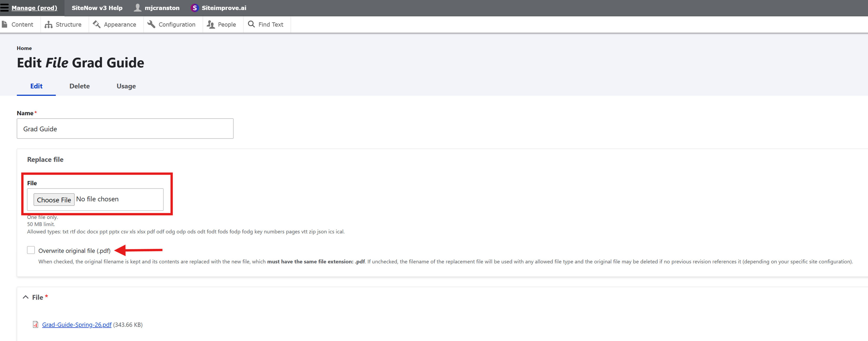This screenshot has height=341, width=868.
Task: Click into the Name input field
Action: tap(125, 128)
